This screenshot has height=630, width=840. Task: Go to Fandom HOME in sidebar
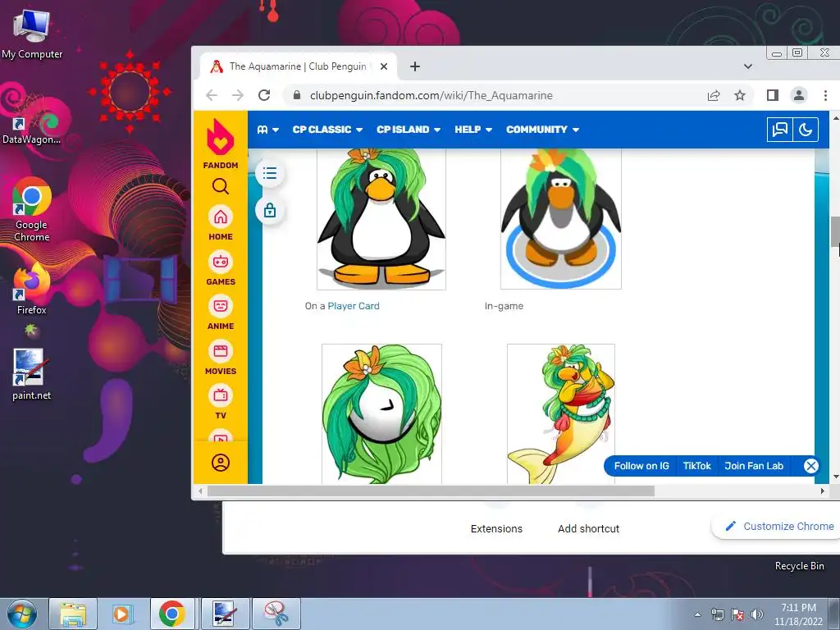220,223
